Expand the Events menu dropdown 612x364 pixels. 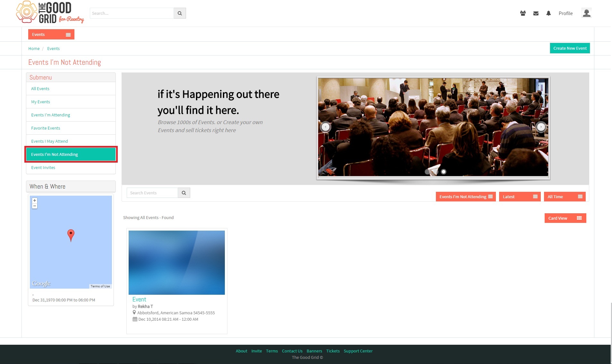(51, 34)
